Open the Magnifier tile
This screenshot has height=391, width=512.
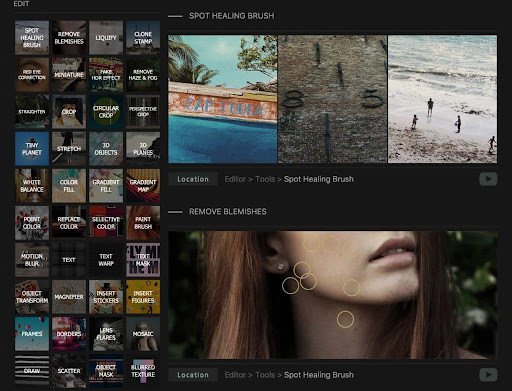click(69, 297)
